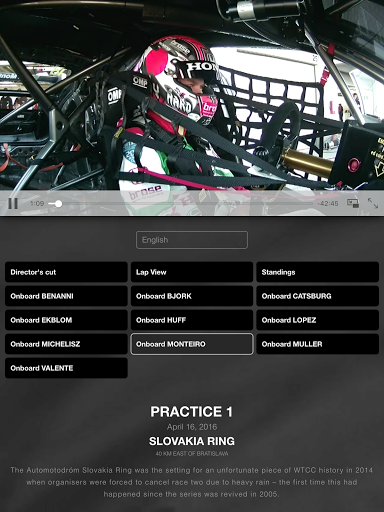
Task: Enter fullscreen video mode
Action: pyautogui.click(x=373, y=203)
